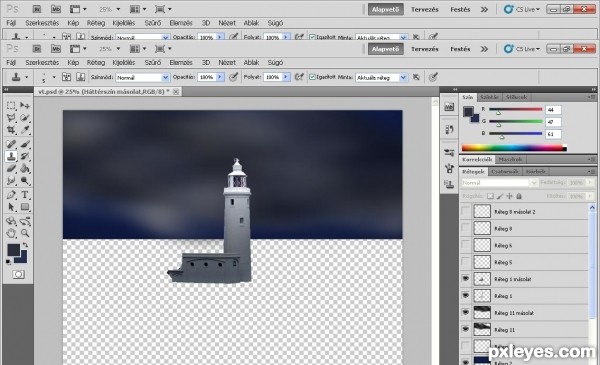The width and height of the screenshot is (600, 365).
Task: Select the Eraser tool
Action: point(11,168)
